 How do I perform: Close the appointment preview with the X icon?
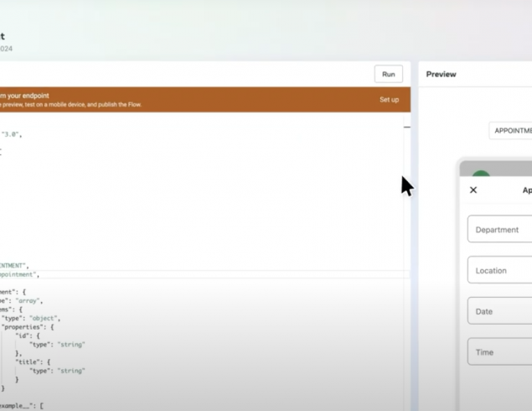pyautogui.click(x=473, y=190)
